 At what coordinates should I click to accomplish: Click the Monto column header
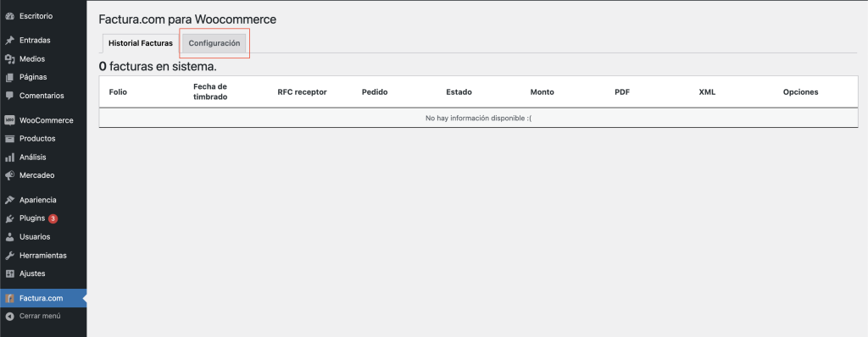point(542,91)
